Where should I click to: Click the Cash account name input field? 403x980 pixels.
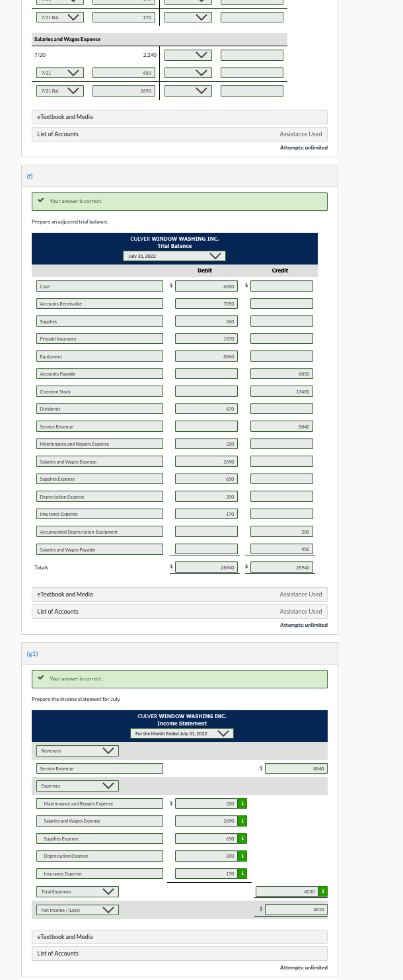pyautogui.click(x=100, y=286)
